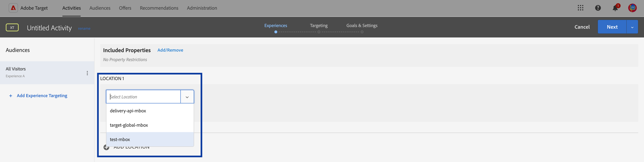The image size is (644, 162).
Task: Click the Add Experience Targeting plus icon
Action: click(11, 96)
